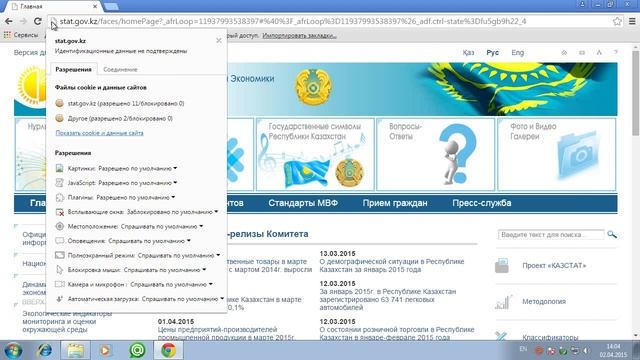Open the Windows Start button
This screenshot has height=360, width=640.
point(13,350)
